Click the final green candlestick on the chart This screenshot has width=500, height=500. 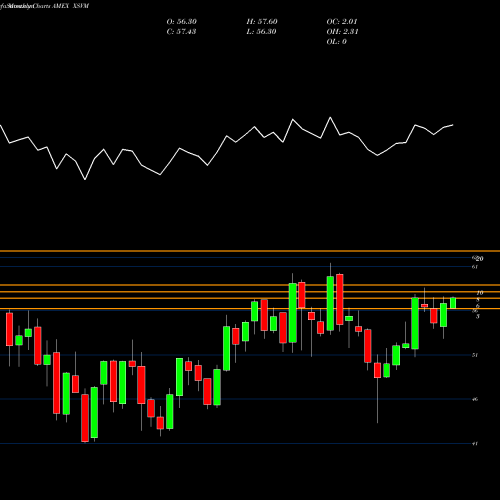click(x=453, y=303)
